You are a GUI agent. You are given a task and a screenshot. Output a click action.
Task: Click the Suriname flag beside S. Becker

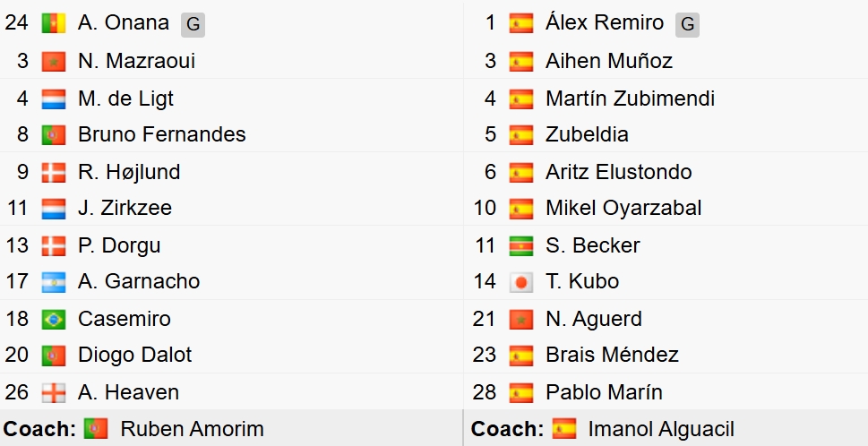coord(521,246)
